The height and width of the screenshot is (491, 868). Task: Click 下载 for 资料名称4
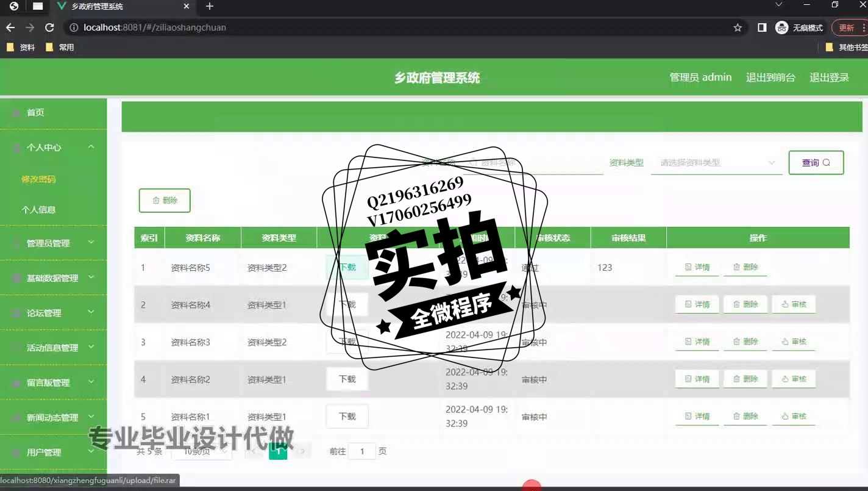coord(347,304)
